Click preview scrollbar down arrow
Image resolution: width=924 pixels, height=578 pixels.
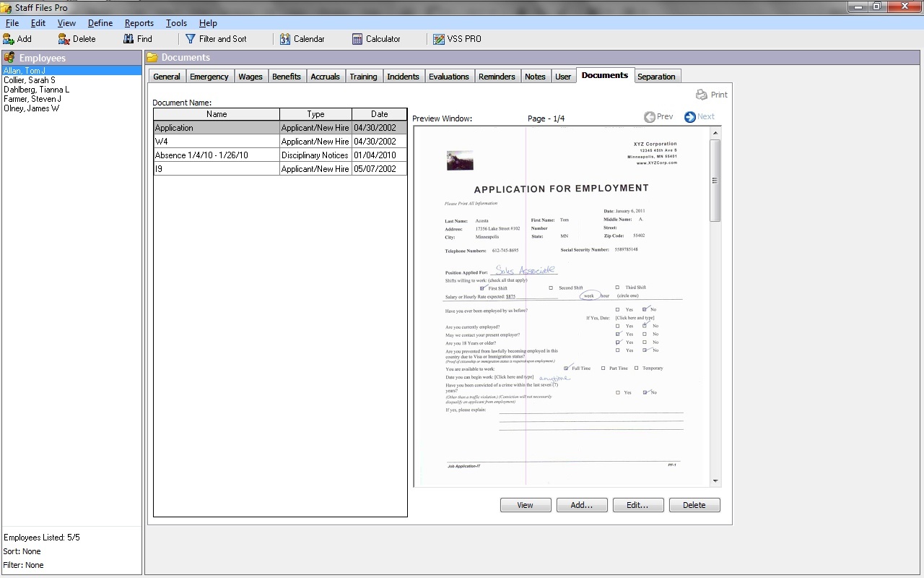pyautogui.click(x=715, y=480)
